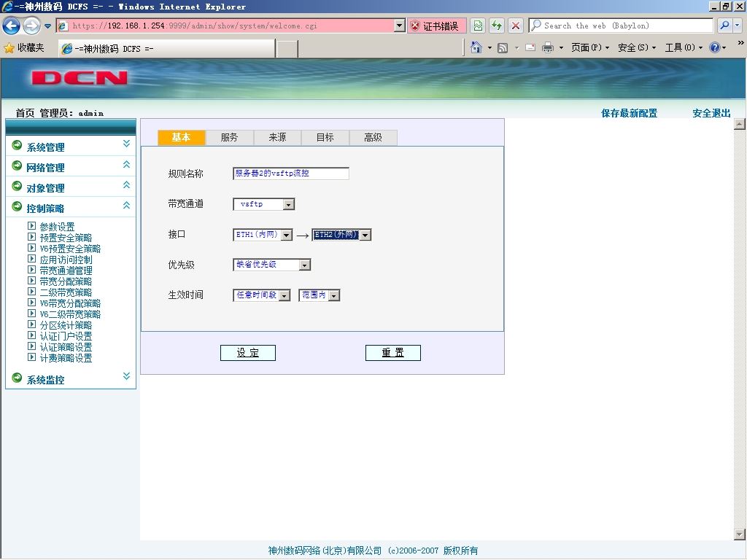Click the Babylon web search box
Screen dimensions: 747x560
coord(621,26)
